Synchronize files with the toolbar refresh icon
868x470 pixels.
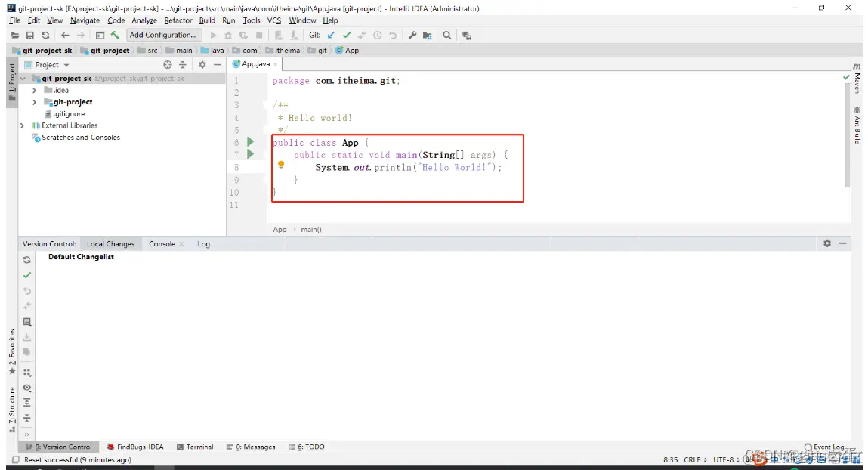(45, 35)
